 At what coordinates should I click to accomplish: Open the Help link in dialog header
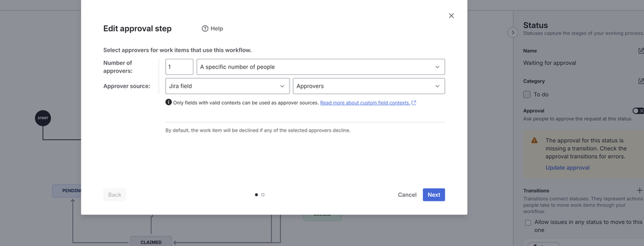point(212,28)
